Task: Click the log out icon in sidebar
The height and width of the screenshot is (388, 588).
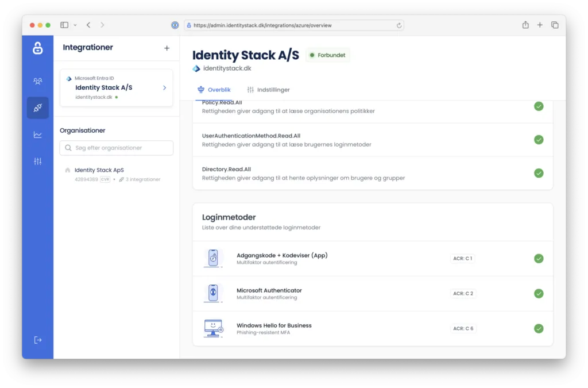Action: [x=37, y=340]
